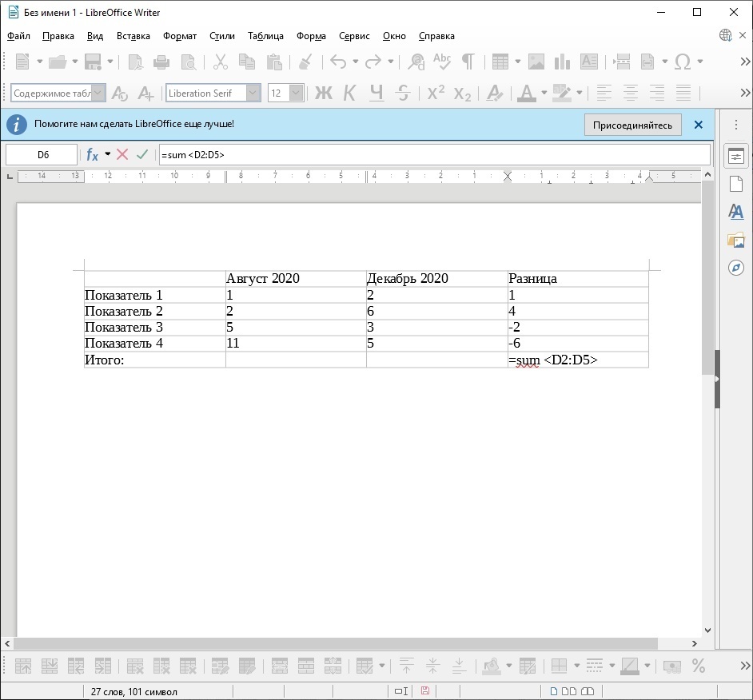Toggle bold formatting (Ж button)

[323, 93]
